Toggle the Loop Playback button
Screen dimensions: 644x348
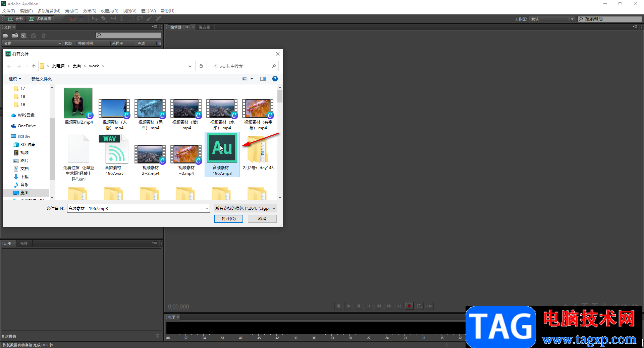(419, 306)
